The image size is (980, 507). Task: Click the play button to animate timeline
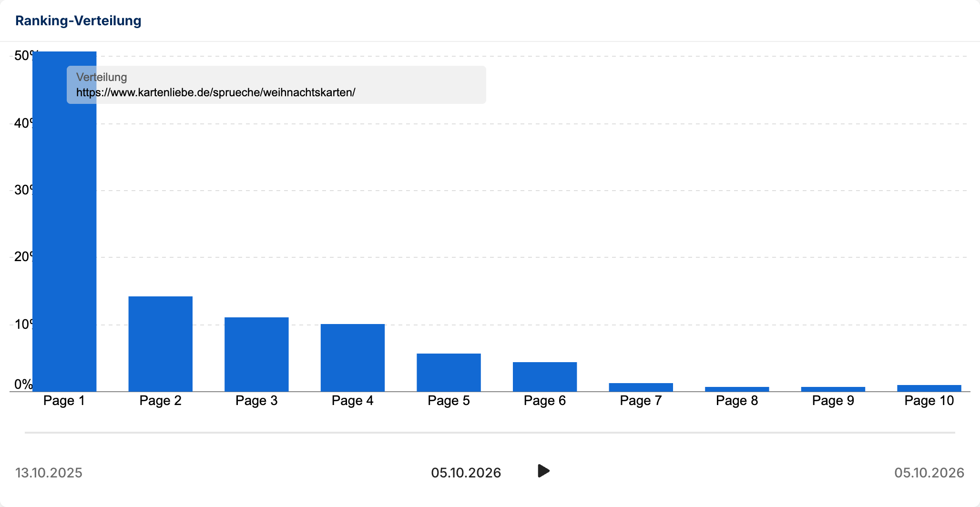[x=543, y=471]
